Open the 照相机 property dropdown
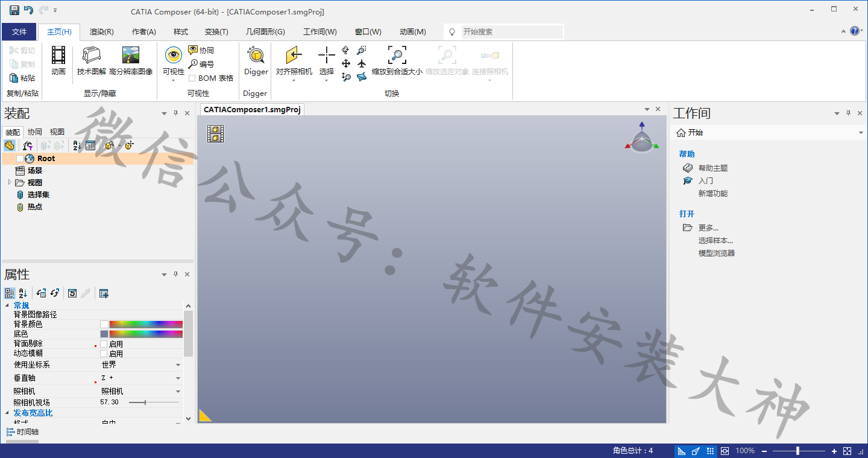This screenshot has width=868, height=458. click(178, 392)
